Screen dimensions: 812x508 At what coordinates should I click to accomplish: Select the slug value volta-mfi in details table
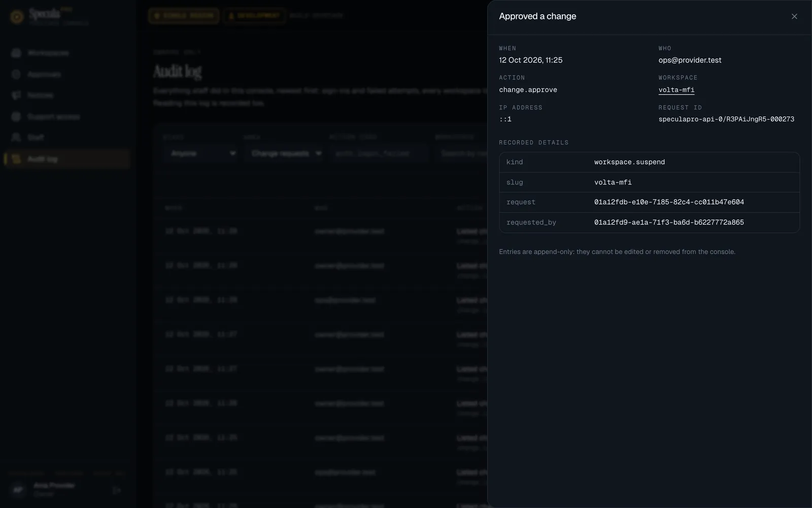point(613,182)
